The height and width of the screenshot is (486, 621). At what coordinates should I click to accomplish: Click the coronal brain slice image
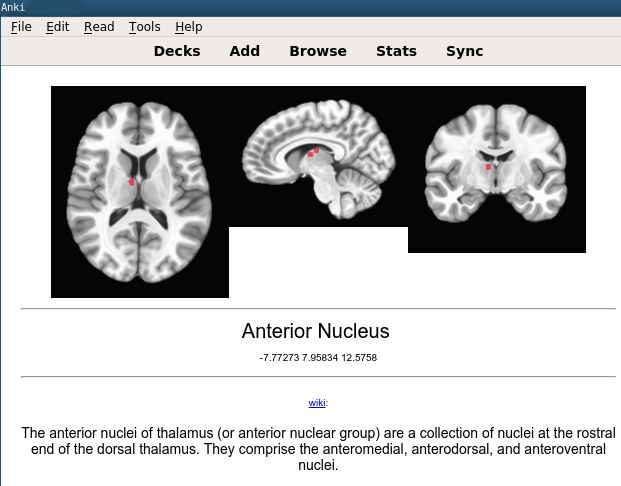(496, 169)
